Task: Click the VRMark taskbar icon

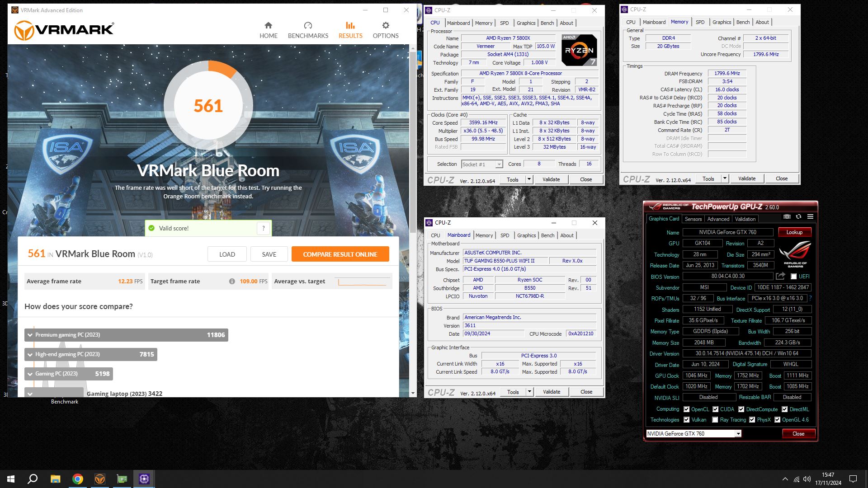Action: [x=100, y=479]
